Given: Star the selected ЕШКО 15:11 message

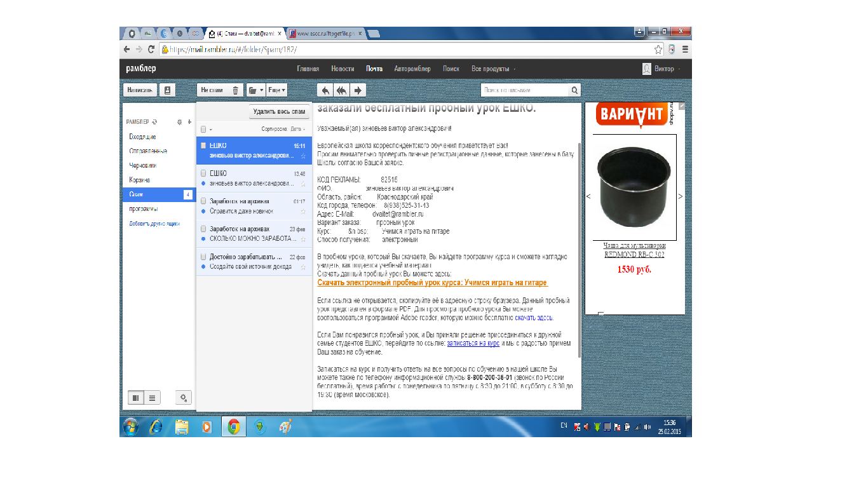Looking at the screenshot, I should (303, 156).
